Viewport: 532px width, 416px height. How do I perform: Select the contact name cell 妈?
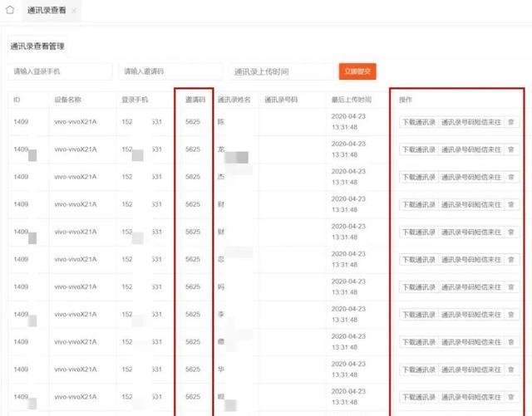click(221, 286)
